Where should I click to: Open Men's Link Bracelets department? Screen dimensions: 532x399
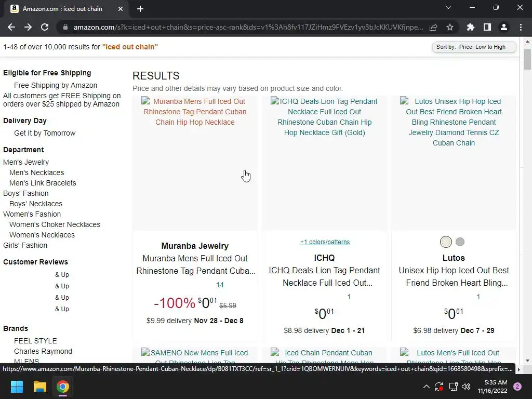click(43, 183)
